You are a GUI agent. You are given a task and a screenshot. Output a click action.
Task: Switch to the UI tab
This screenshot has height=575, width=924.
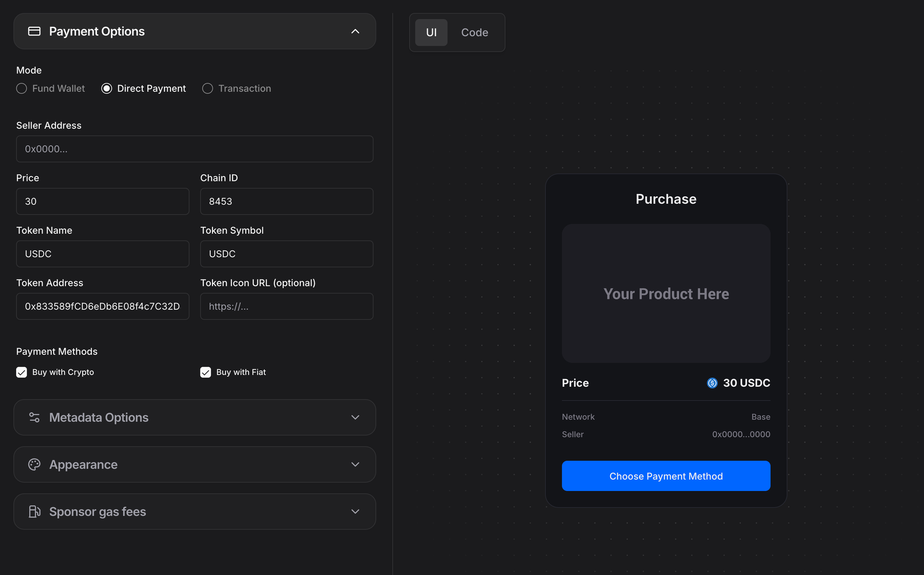(431, 33)
